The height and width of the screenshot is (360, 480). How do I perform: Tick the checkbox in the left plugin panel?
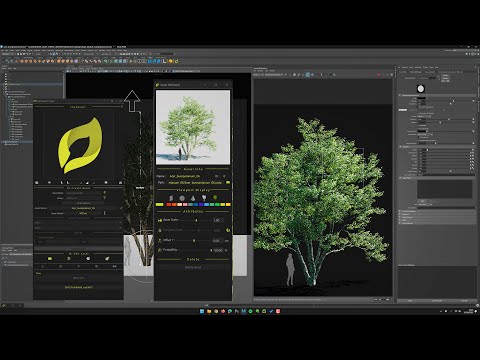point(37,237)
